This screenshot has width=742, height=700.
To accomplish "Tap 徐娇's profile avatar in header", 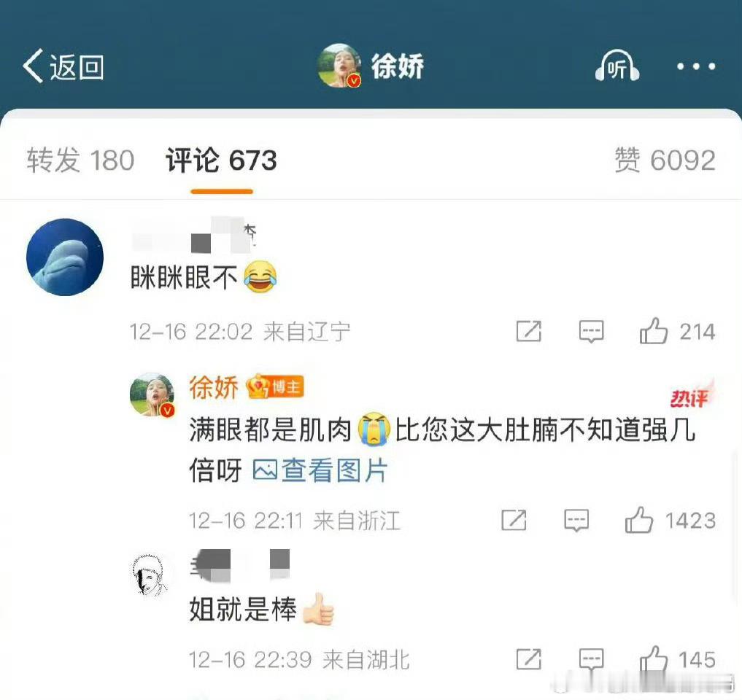I will (x=340, y=66).
